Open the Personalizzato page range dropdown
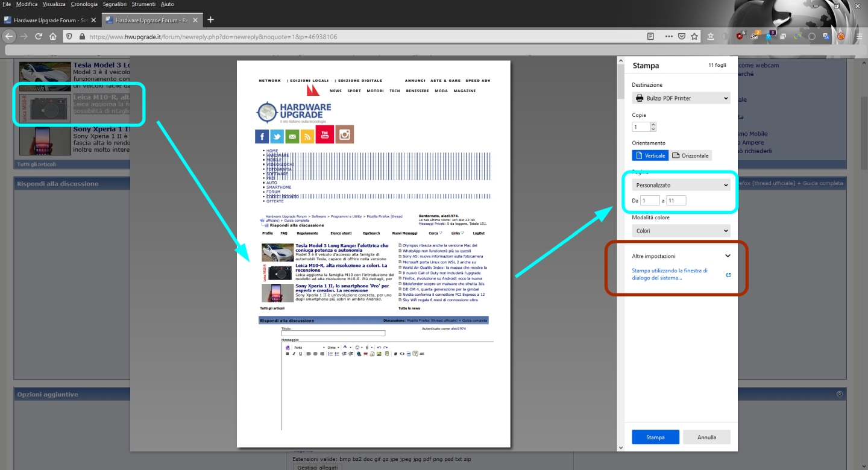The height and width of the screenshot is (470, 868). (681, 185)
